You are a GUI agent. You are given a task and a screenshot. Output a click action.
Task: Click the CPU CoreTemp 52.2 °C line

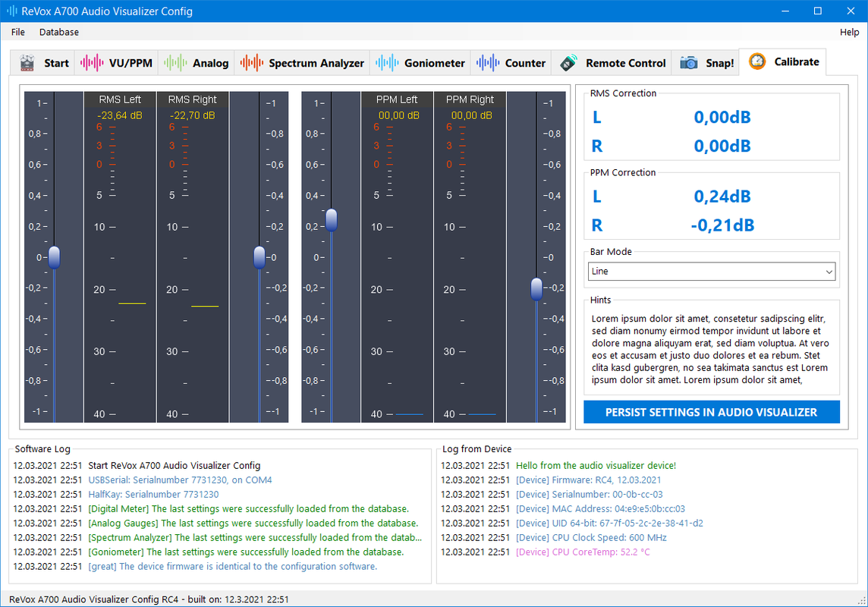583,552
